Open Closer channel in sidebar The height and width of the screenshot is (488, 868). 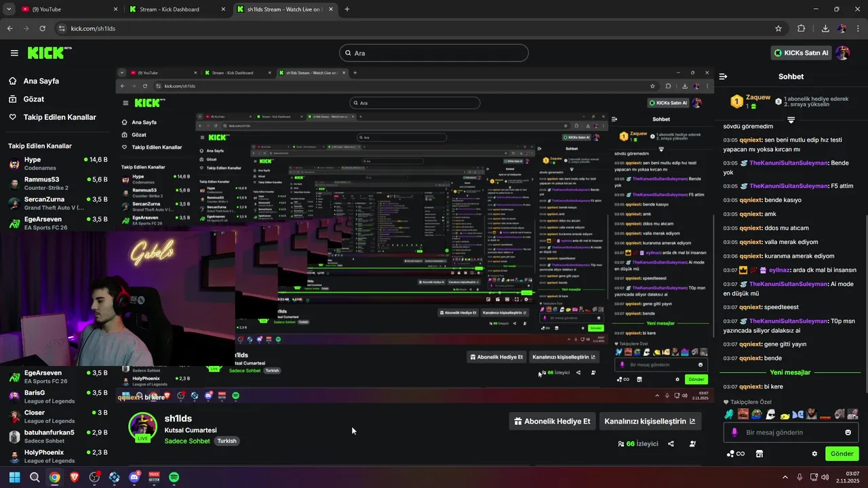click(x=58, y=416)
